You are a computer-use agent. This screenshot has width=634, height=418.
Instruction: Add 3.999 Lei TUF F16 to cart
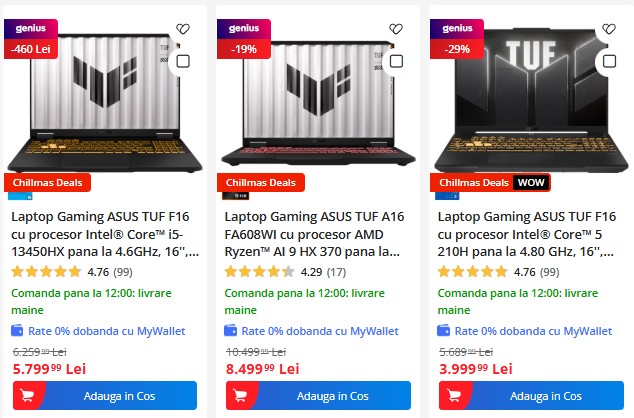[x=531, y=395]
